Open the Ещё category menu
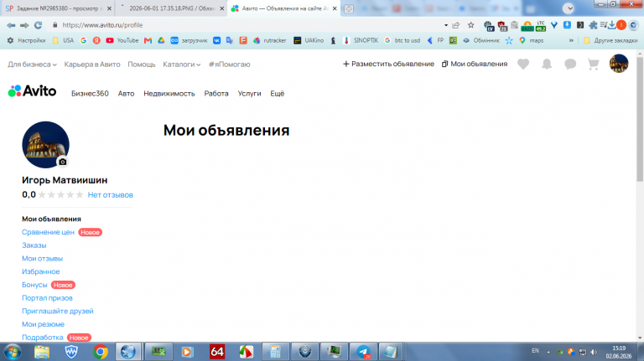The image size is (644, 361). 278,94
